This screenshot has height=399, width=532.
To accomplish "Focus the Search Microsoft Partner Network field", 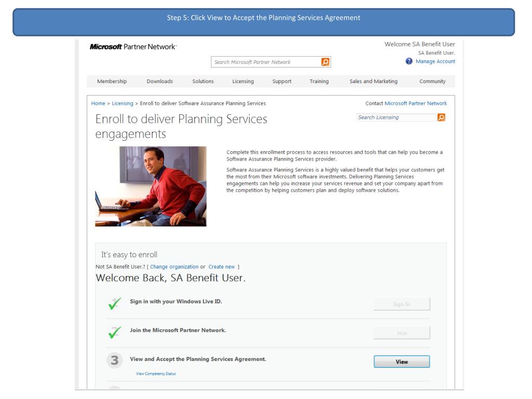I will tap(266, 62).
